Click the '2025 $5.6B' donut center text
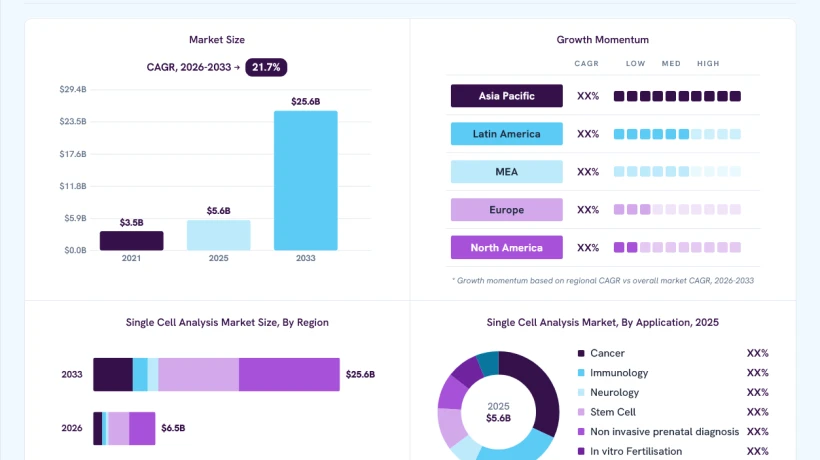This screenshot has width=820, height=460. [x=498, y=412]
